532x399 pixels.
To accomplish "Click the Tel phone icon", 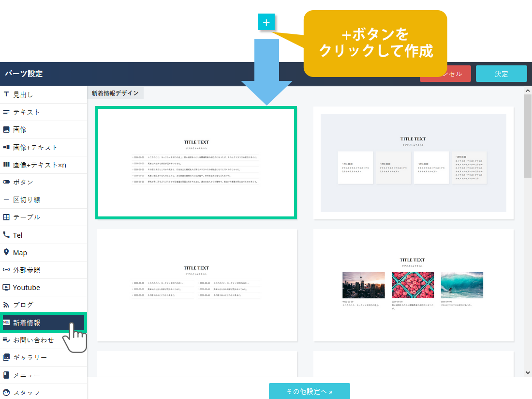I will coord(6,235).
